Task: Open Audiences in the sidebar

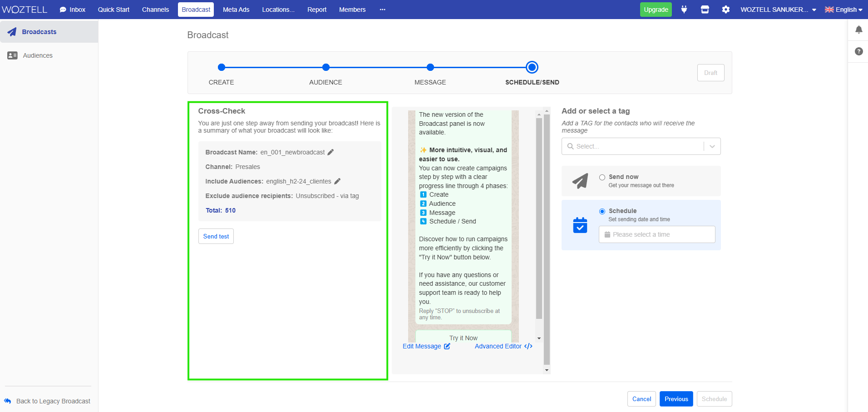Action: click(38, 55)
